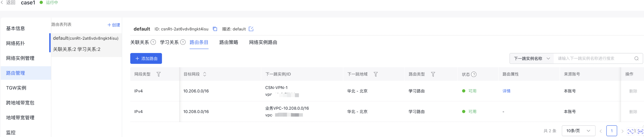
Task: Switch to the 路由策略 tab
Action: [229, 42]
